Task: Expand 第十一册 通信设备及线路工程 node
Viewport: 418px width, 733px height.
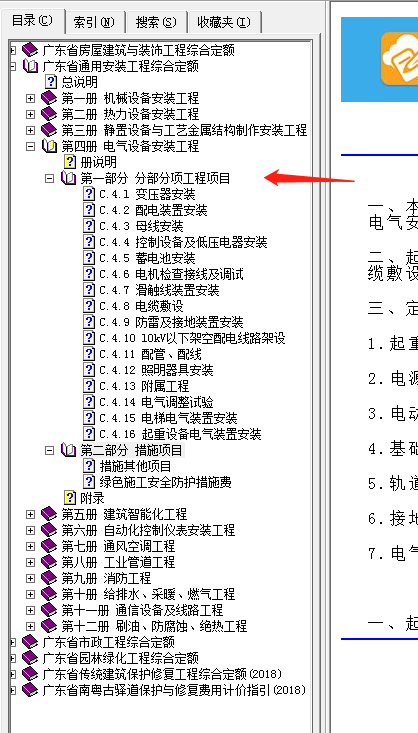Action: point(30,610)
